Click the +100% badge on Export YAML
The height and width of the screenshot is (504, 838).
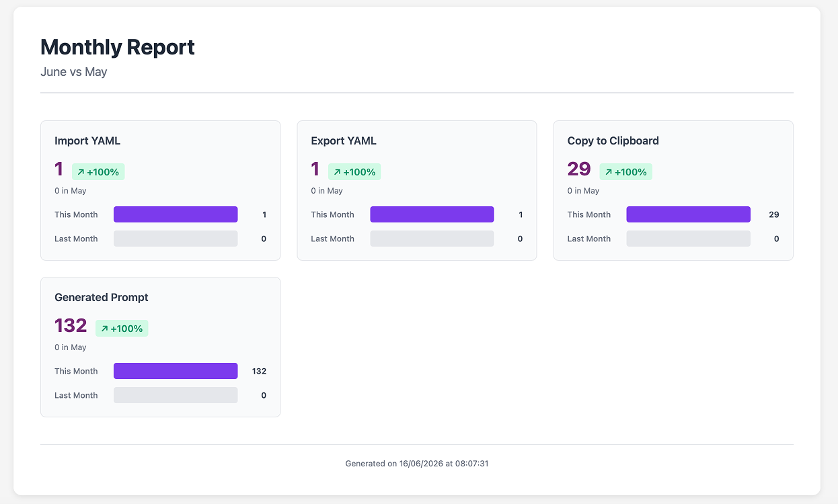tap(354, 172)
